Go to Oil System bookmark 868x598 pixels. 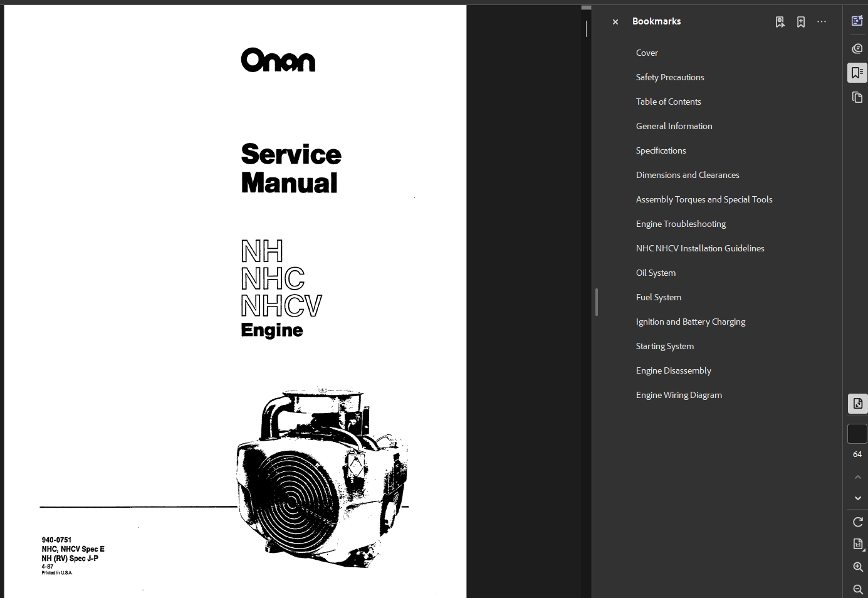656,273
